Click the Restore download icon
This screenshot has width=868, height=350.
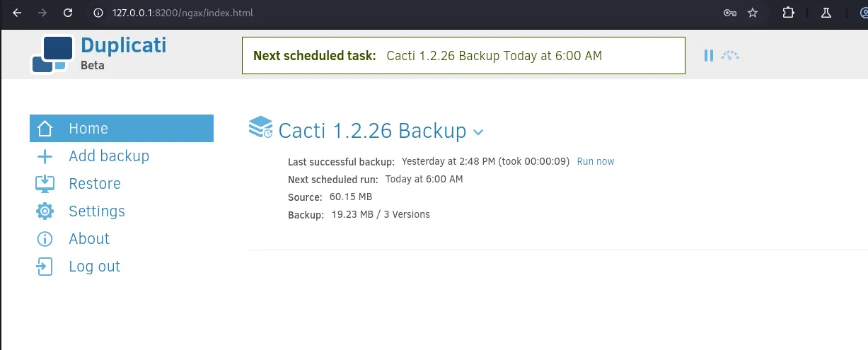click(45, 184)
